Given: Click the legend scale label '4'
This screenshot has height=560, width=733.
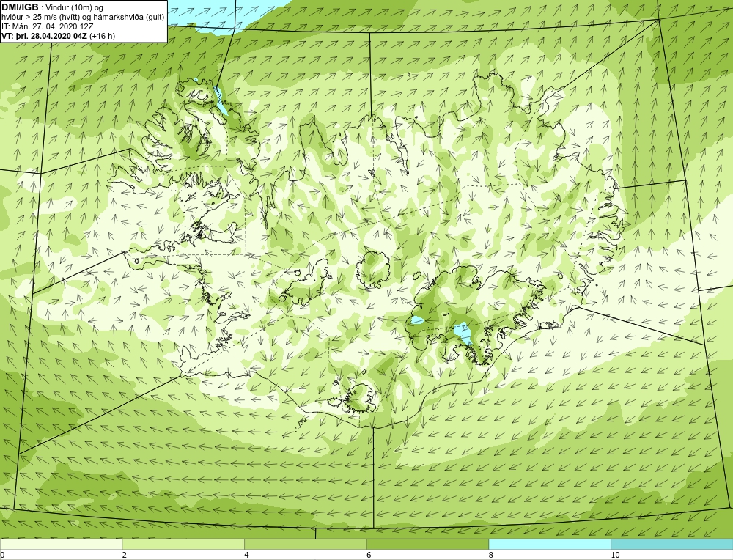Looking at the screenshot, I should tap(246, 555).
